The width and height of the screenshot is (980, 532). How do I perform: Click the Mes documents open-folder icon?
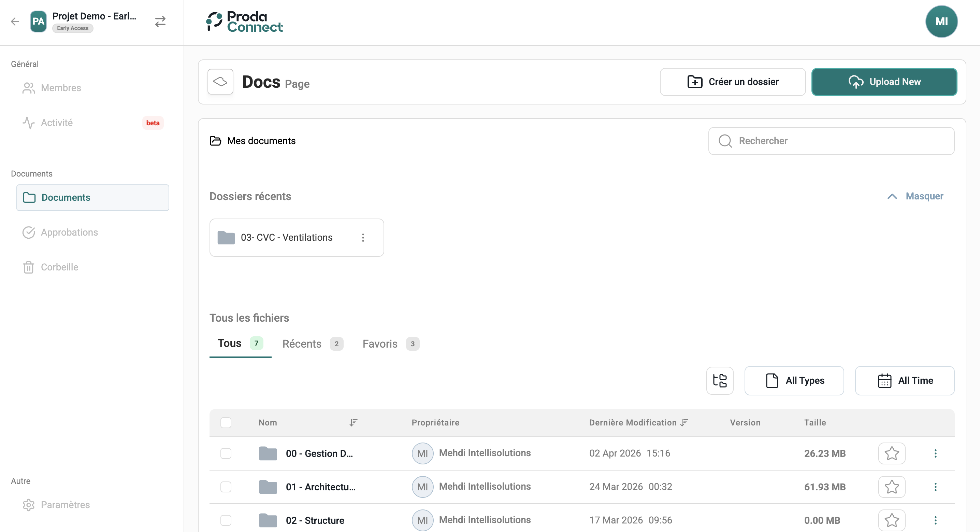(x=215, y=141)
